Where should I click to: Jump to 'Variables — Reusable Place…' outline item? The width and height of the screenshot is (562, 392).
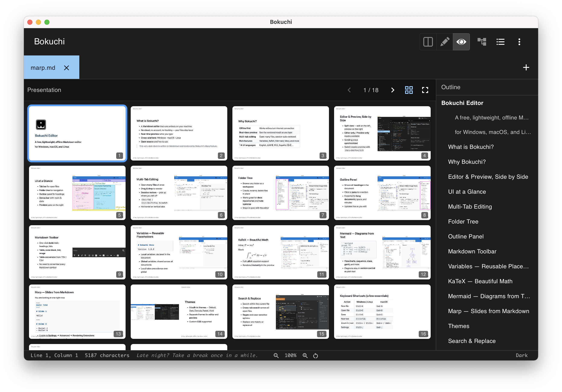(x=488, y=266)
